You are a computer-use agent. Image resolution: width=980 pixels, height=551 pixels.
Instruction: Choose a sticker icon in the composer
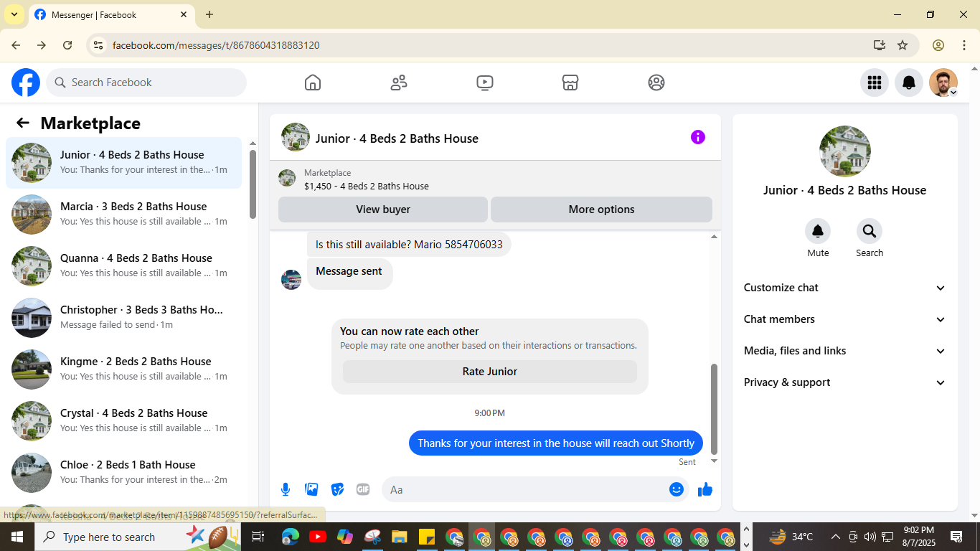337,489
